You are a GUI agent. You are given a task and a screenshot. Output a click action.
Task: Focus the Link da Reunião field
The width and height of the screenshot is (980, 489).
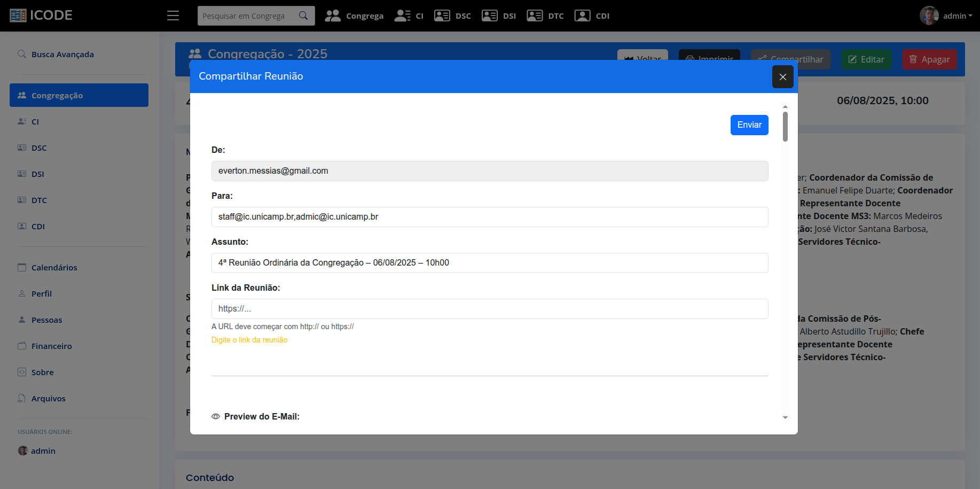[x=489, y=309]
